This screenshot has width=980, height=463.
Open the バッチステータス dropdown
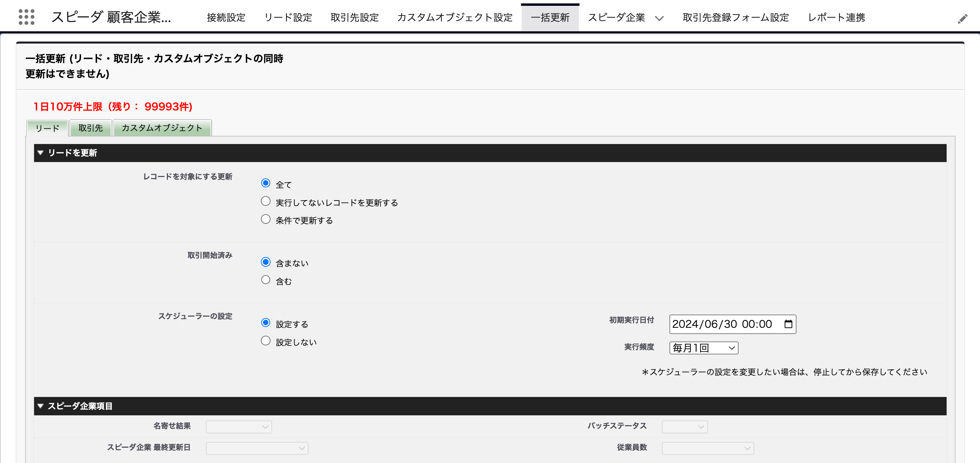coord(684,427)
